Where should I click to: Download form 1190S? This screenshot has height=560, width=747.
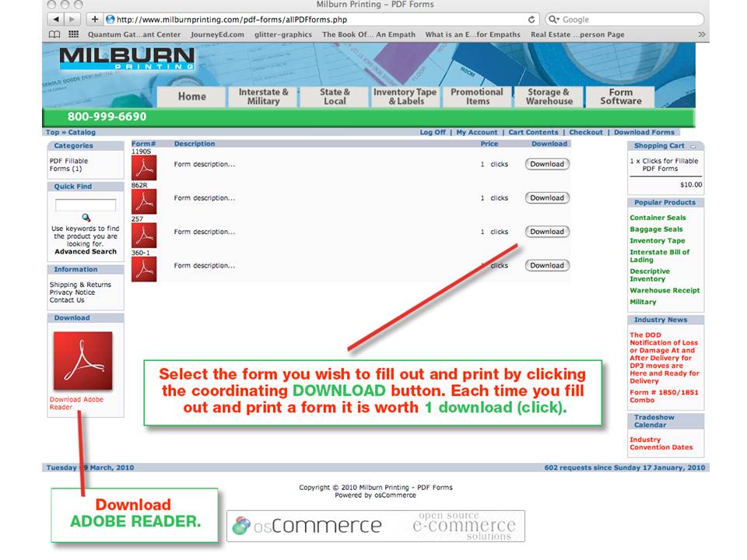tap(547, 164)
